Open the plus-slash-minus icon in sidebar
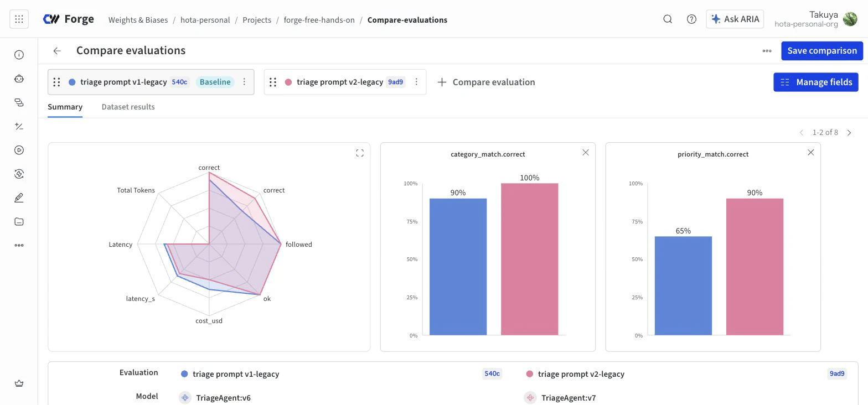 click(19, 126)
